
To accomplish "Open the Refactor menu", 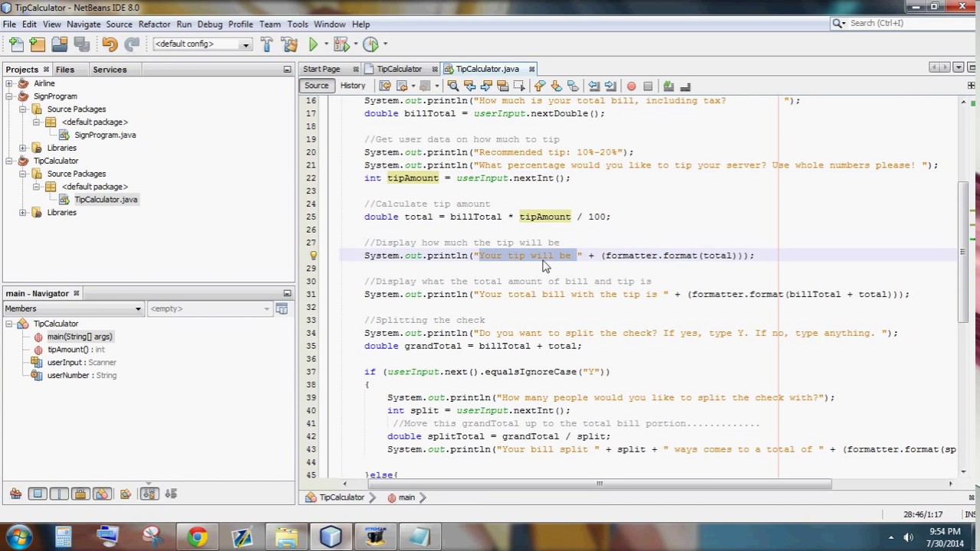I will [154, 24].
